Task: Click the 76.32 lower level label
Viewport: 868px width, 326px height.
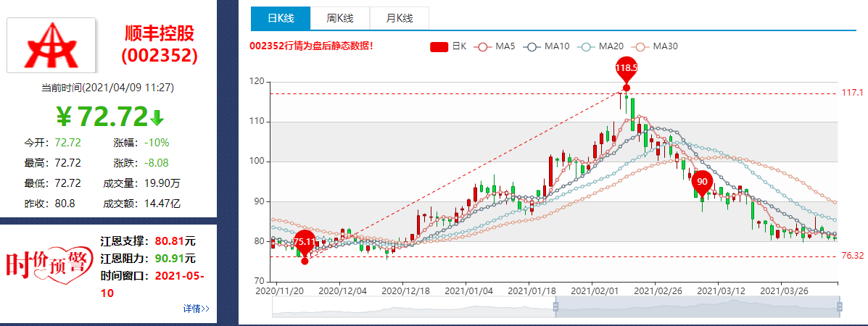Action: [x=852, y=256]
